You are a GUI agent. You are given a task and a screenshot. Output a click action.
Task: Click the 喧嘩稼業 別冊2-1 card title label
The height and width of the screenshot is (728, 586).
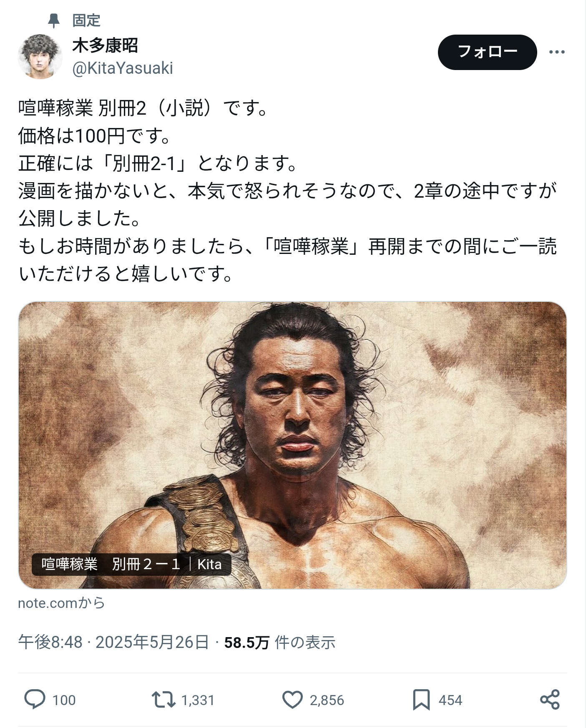(x=131, y=564)
